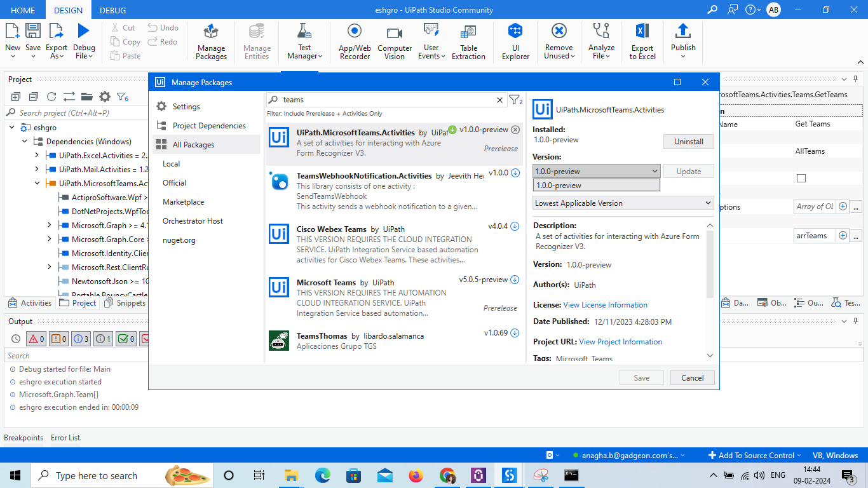Viewport: 868px width, 488px height.
Task: Toggle the green checkmark filter in Output
Action: pyautogui.click(x=126, y=339)
